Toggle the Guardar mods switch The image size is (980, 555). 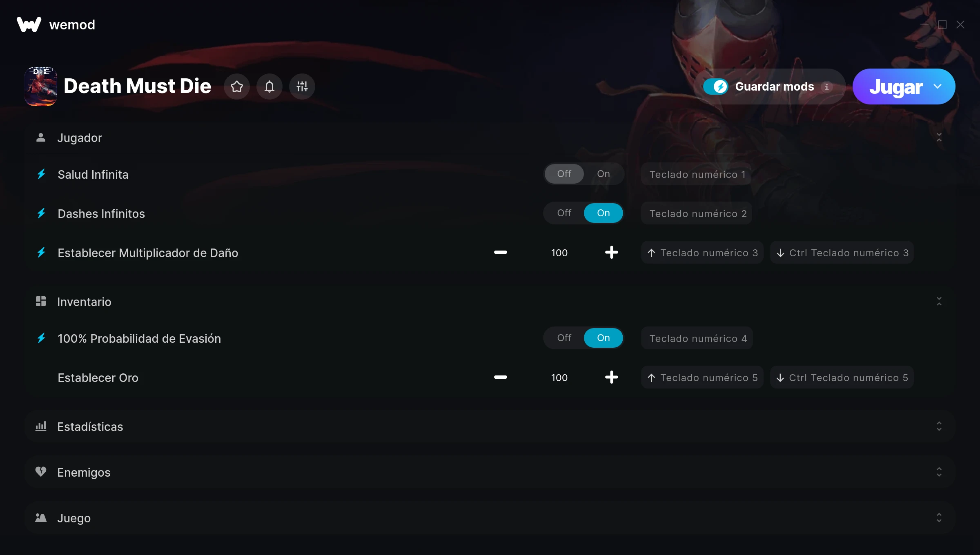(x=716, y=87)
